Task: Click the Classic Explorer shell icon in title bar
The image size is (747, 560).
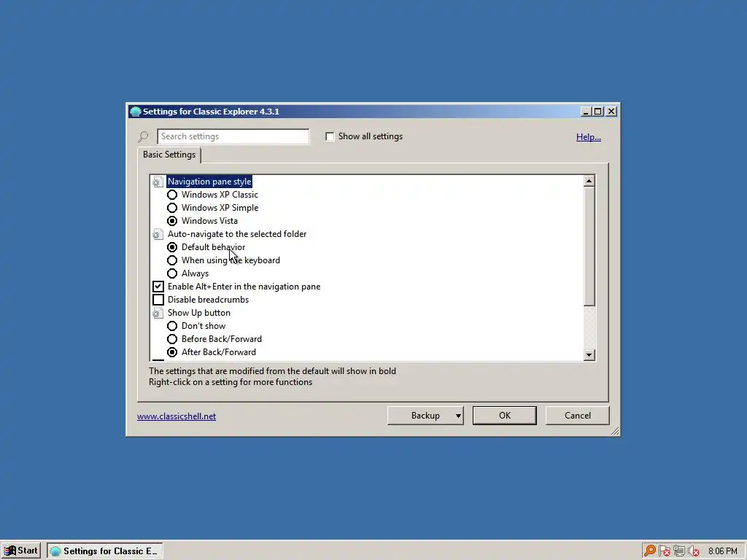Action: (x=136, y=112)
